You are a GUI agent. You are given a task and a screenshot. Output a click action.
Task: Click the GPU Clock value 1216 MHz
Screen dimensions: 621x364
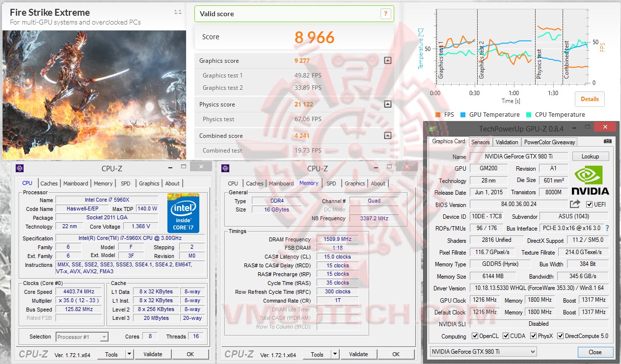point(485,300)
